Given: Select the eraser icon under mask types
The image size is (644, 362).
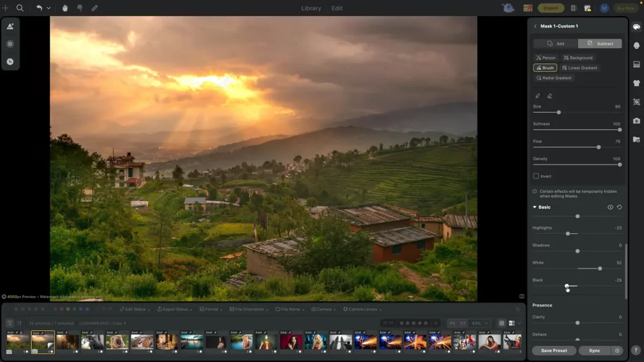Looking at the screenshot, I should (x=550, y=96).
